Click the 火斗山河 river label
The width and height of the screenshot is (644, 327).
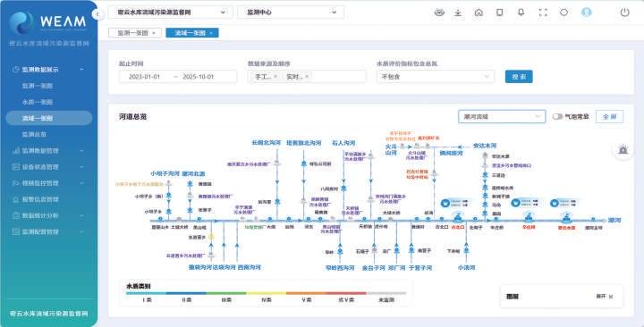pyautogui.click(x=391, y=149)
